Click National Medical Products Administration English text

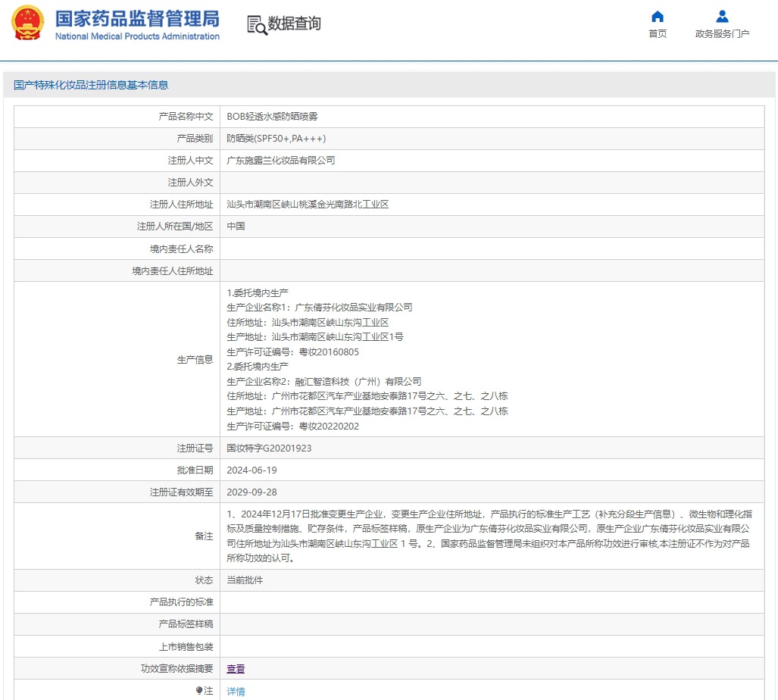click(137, 36)
